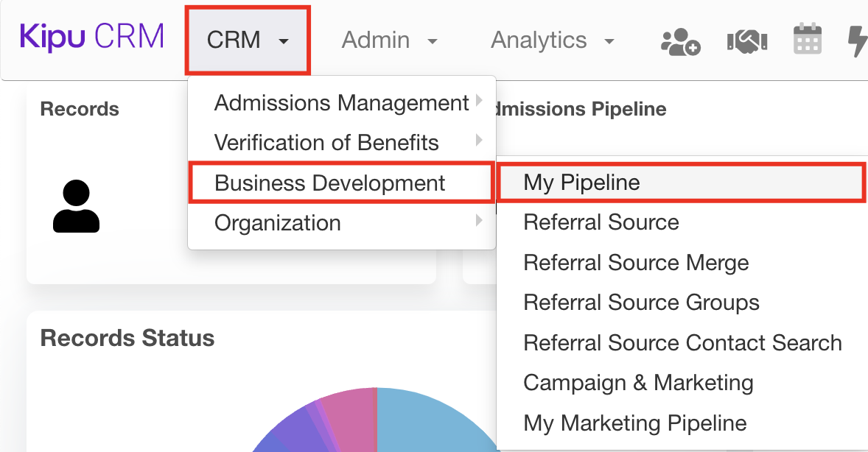Viewport: 868px width, 452px height.
Task: Click the lightning bolt quick actions icon
Action: [858, 40]
